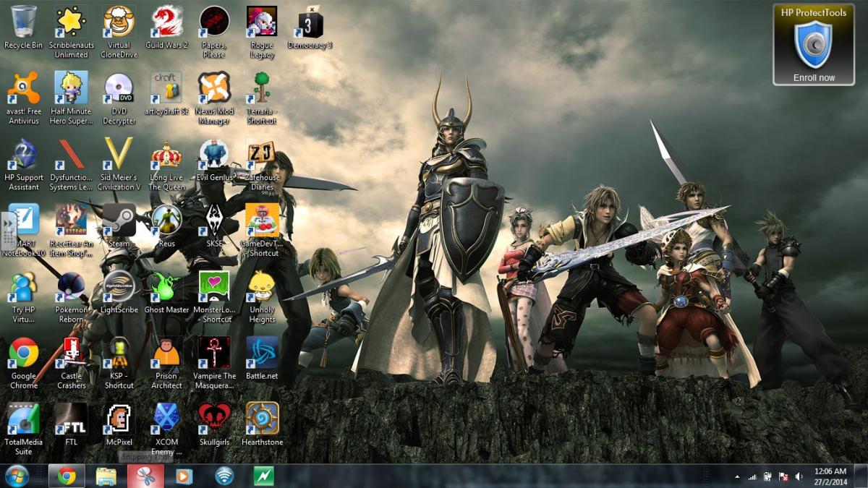Select the Steam desktop icon

click(x=119, y=226)
